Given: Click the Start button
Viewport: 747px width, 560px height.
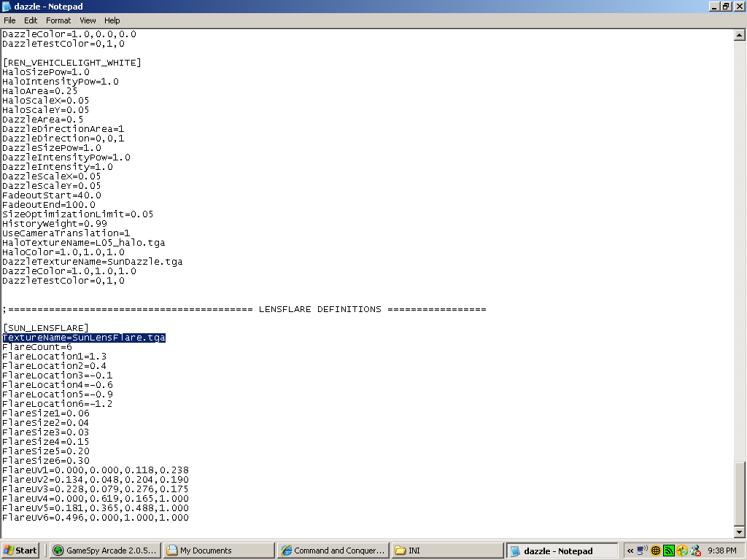Looking at the screenshot, I should click(20, 551).
